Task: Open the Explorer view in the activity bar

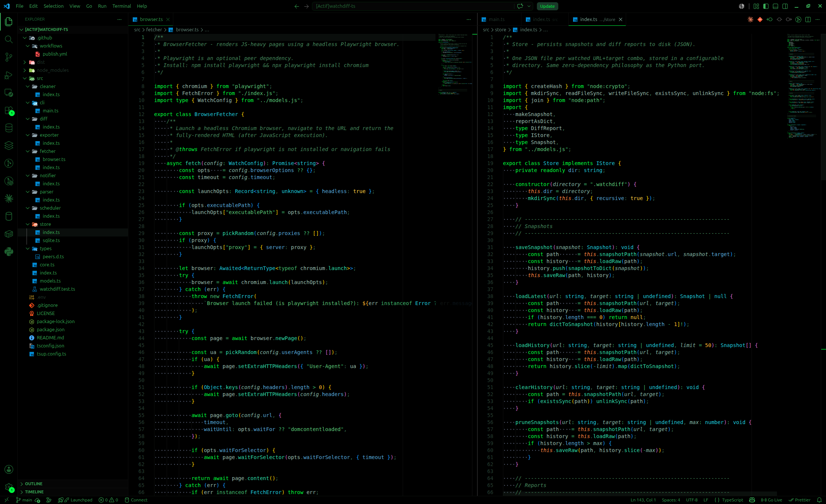Action: [x=9, y=22]
